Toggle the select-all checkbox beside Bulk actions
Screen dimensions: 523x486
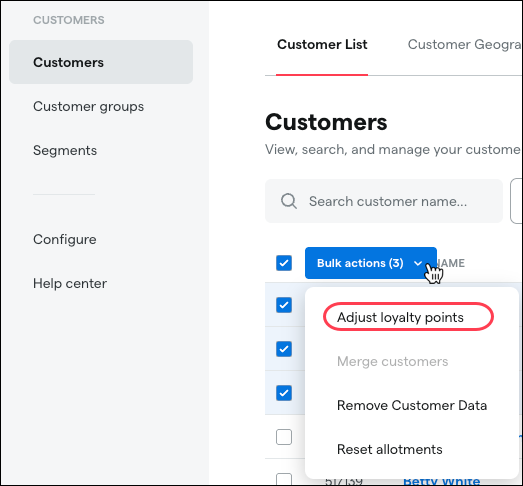(x=284, y=263)
